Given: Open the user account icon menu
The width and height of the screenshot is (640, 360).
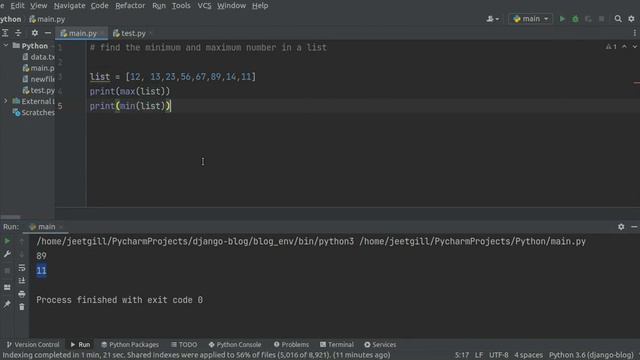Looking at the screenshot, I should 492,19.
